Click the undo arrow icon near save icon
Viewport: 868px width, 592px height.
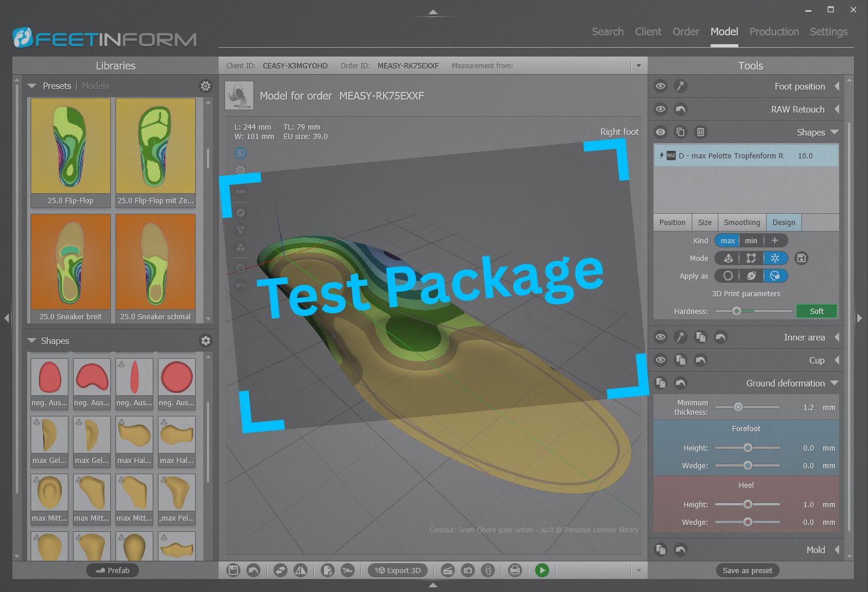(x=253, y=570)
